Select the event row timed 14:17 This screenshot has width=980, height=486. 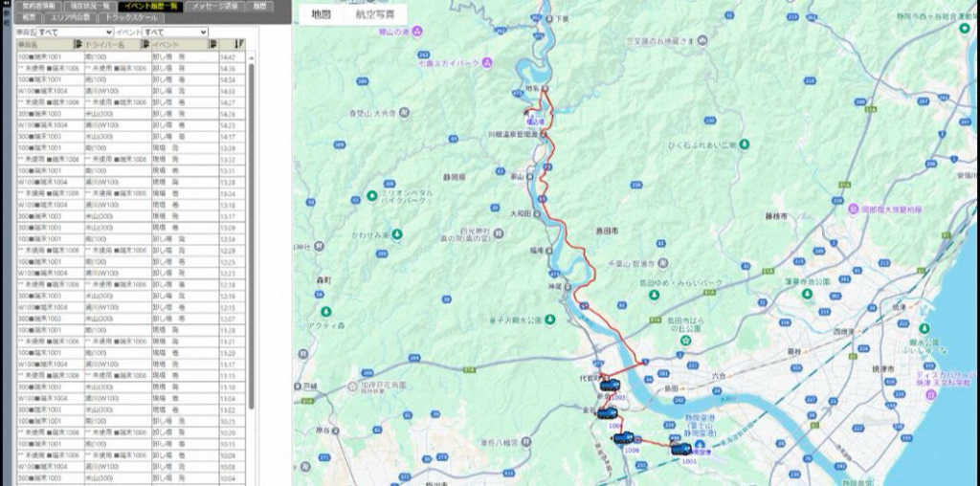pyautogui.click(x=130, y=136)
